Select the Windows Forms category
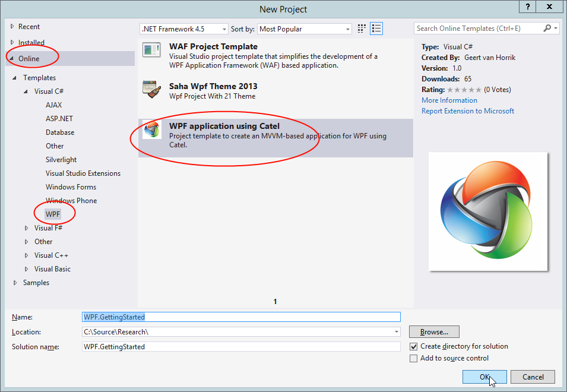 pyautogui.click(x=71, y=187)
